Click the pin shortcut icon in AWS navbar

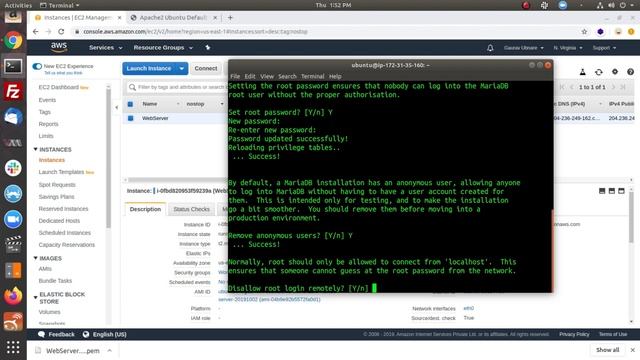point(207,48)
